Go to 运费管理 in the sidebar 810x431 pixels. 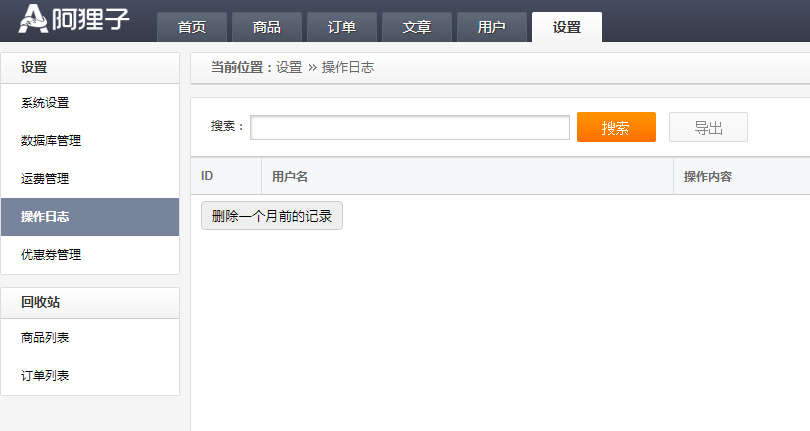pos(45,179)
